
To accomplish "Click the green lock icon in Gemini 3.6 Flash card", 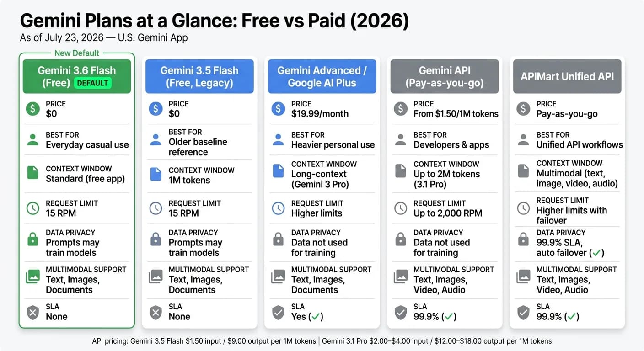I will click(x=33, y=239).
